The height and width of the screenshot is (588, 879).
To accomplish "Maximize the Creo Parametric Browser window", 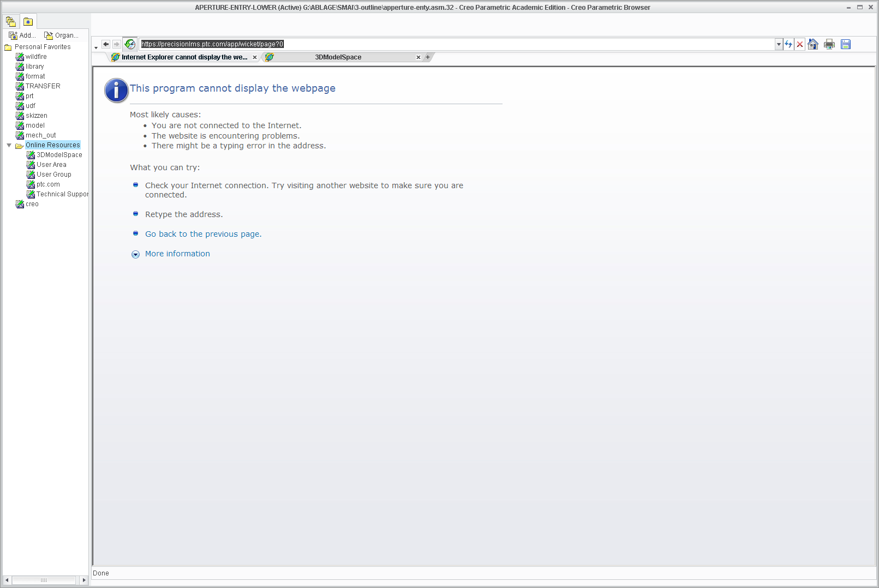I will click(x=860, y=8).
